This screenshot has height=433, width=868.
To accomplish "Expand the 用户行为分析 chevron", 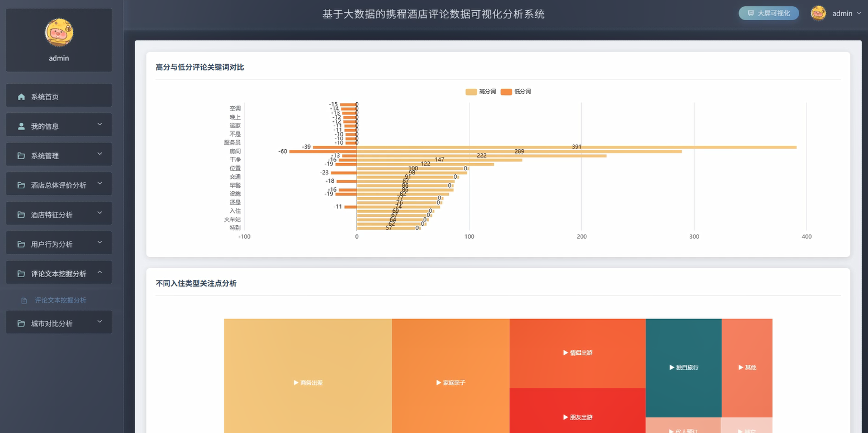I will click(x=99, y=242).
